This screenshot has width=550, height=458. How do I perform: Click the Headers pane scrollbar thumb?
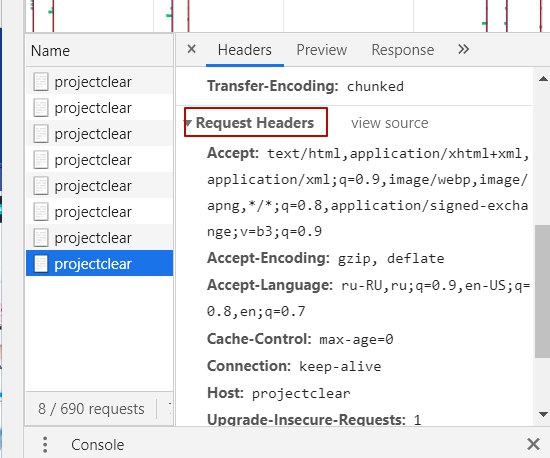[x=542, y=291]
